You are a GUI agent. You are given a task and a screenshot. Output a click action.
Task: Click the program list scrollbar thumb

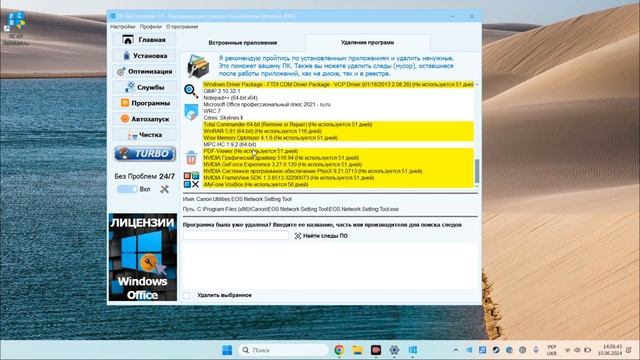click(x=476, y=171)
